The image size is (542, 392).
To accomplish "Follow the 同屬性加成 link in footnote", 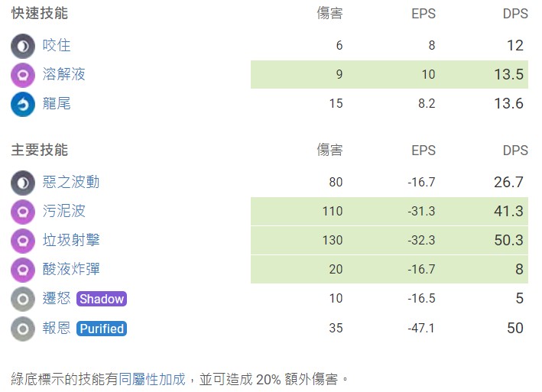I will click(x=152, y=379).
